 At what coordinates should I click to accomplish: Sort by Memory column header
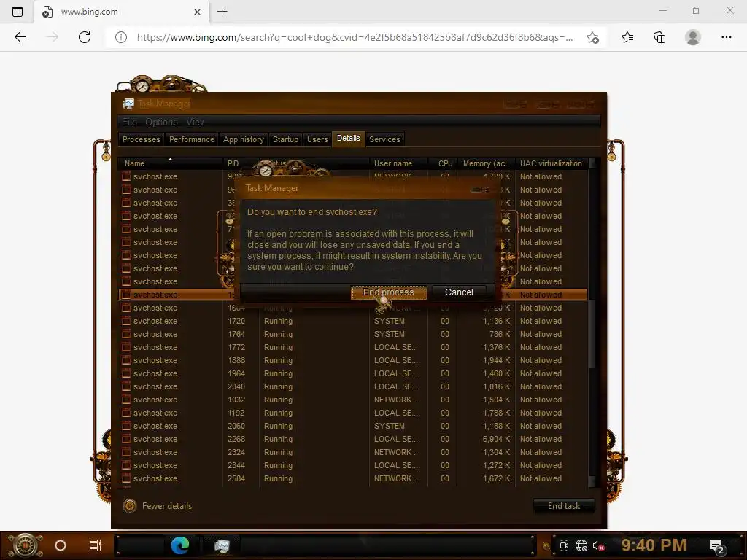coord(487,163)
